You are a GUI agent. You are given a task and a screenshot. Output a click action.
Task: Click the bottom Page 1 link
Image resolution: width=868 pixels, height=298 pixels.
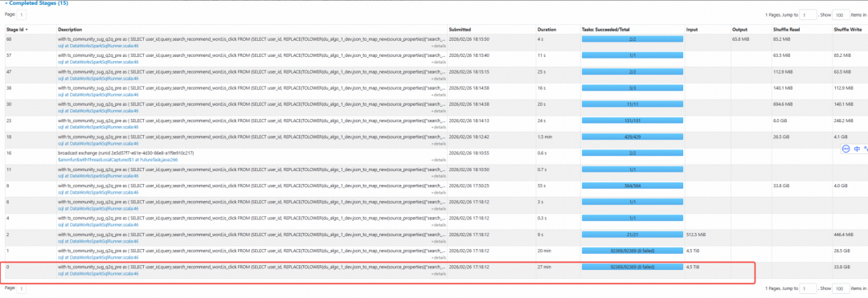(x=20, y=288)
